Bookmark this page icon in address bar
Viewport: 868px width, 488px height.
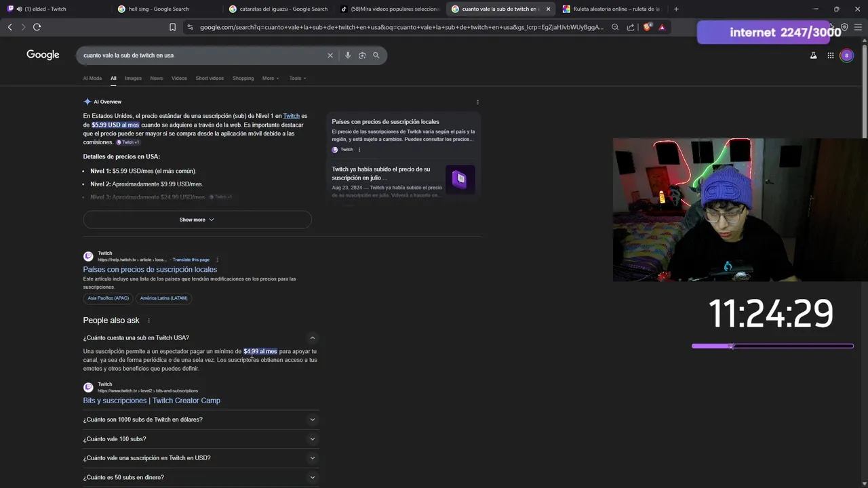pyautogui.click(x=172, y=27)
